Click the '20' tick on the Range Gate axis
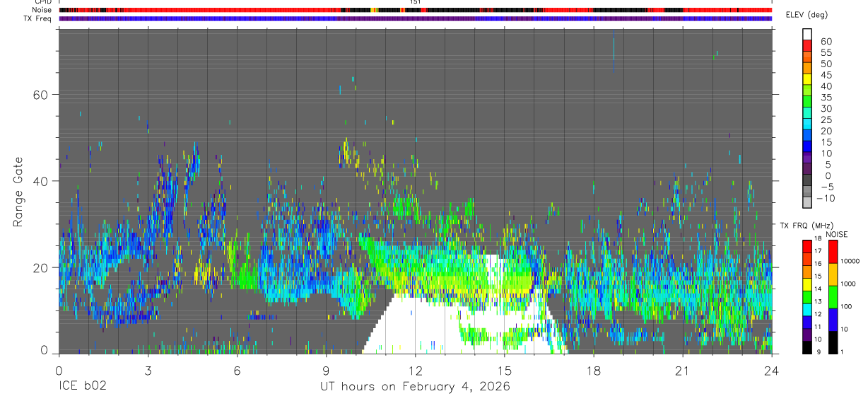Viewport: 868px width, 401px height. tap(40, 267)
